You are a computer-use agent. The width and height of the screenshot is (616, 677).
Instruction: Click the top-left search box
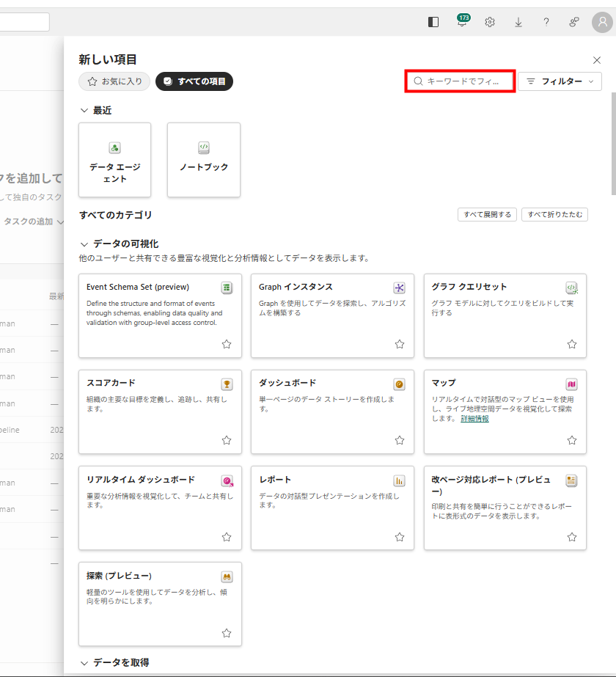pyautogui.click(x=25, y=21)
